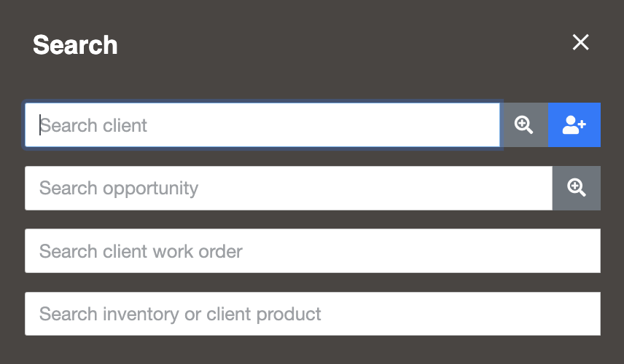Place cursor in the inventory search input

313,314
